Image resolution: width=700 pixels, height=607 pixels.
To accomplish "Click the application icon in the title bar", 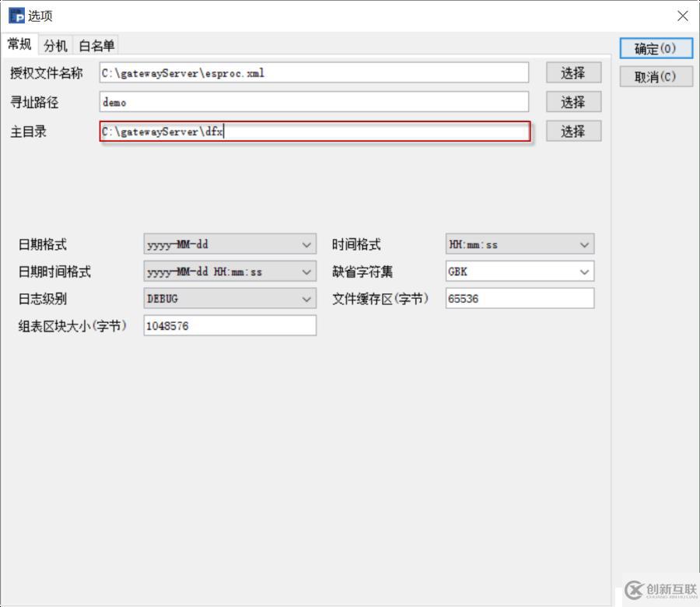I will pyautogui.click(x=16, y=16).
